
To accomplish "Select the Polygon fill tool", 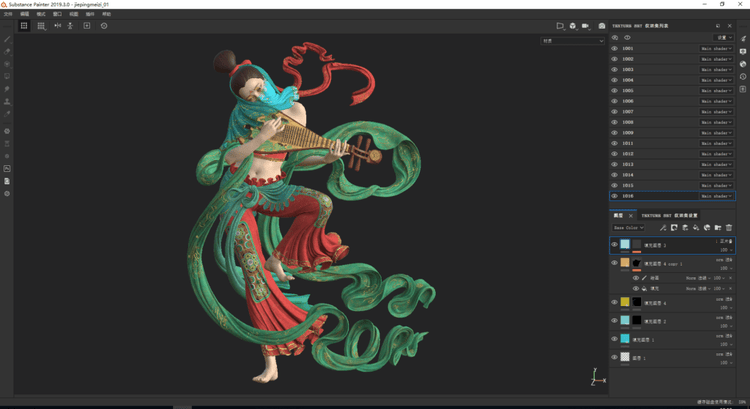I will (7, 76).
